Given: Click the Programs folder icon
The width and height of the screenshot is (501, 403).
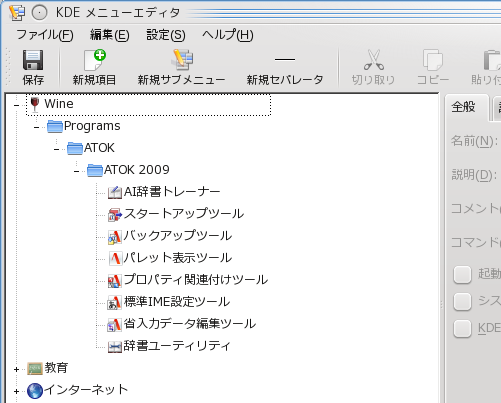Looking at the screenshot, I should [55, 126].
